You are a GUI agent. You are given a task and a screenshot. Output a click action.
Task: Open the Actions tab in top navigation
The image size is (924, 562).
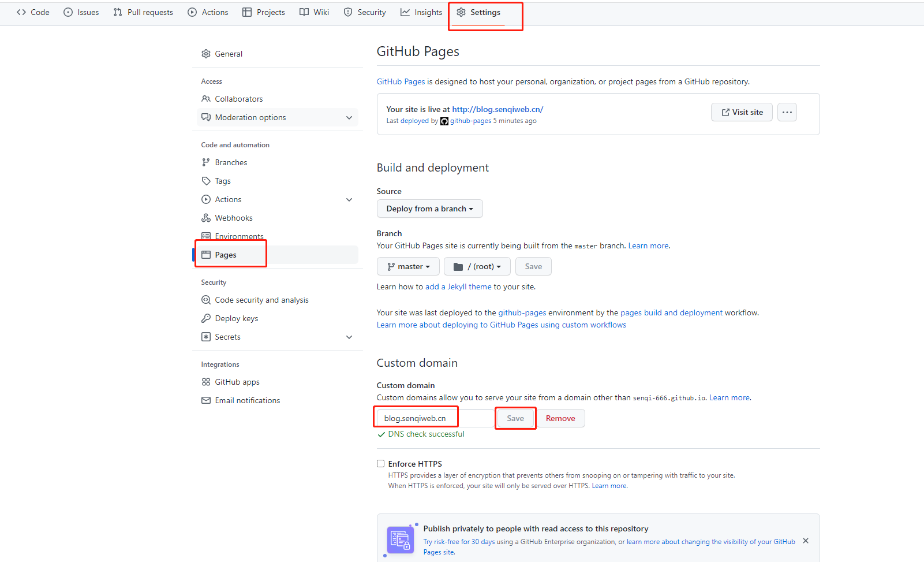coord(208,12)
